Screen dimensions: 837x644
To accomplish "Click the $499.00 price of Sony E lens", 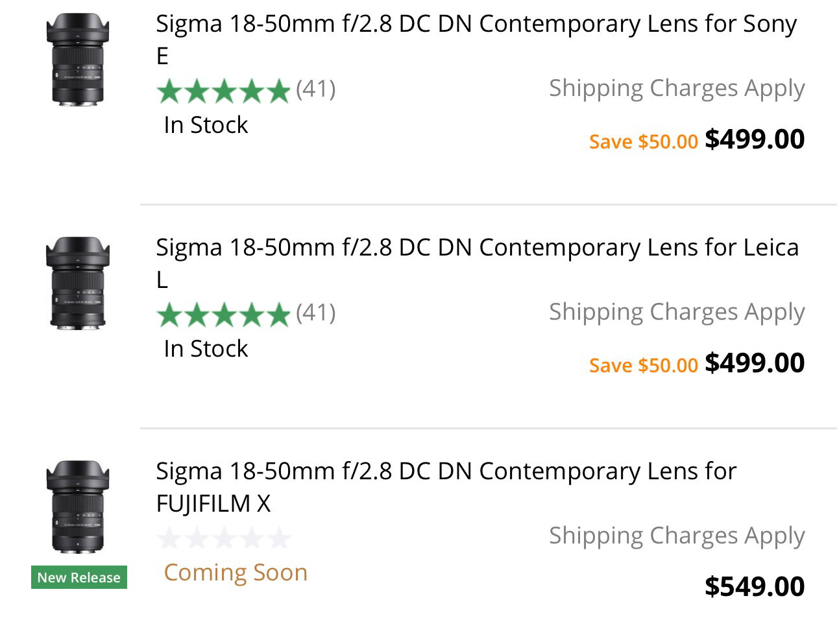I will [755, 139].
